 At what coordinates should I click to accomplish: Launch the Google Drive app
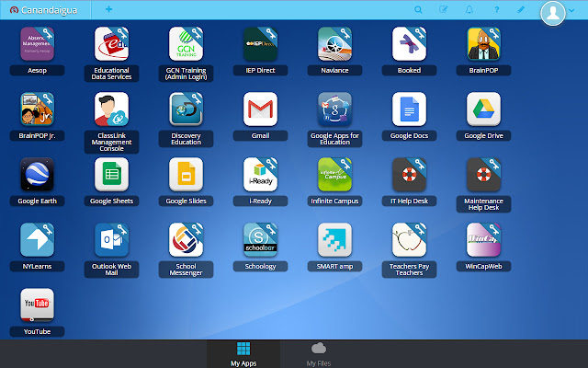coord(484,109)
